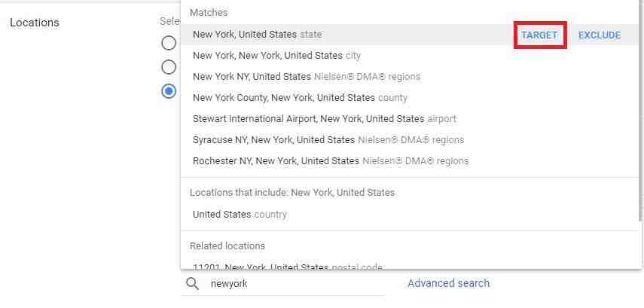Click the magnifying glass search icon
This screenshot has height=308, width=644.
coord(193,284)
